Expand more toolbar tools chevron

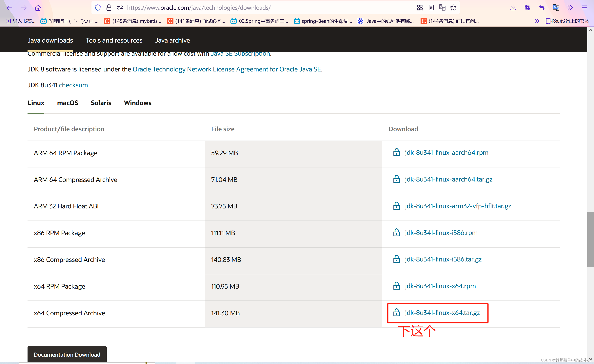point(570,8)
